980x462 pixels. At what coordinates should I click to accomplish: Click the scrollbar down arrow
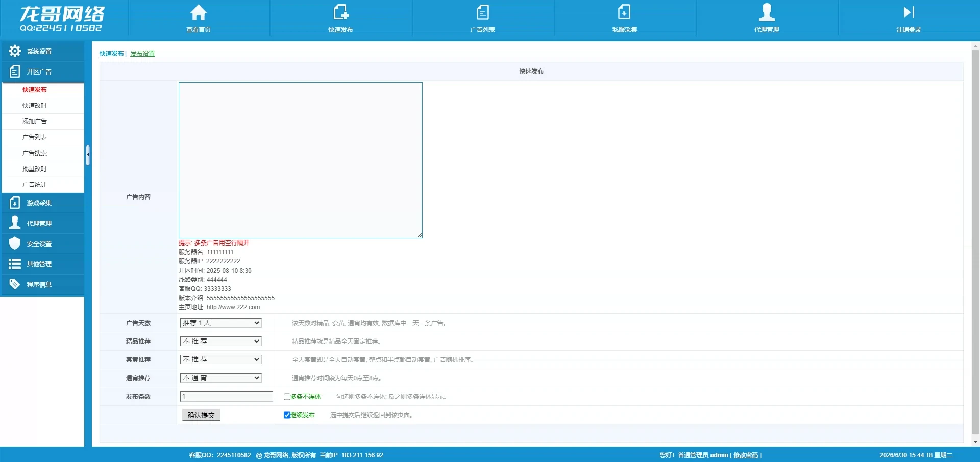point(975,442)
